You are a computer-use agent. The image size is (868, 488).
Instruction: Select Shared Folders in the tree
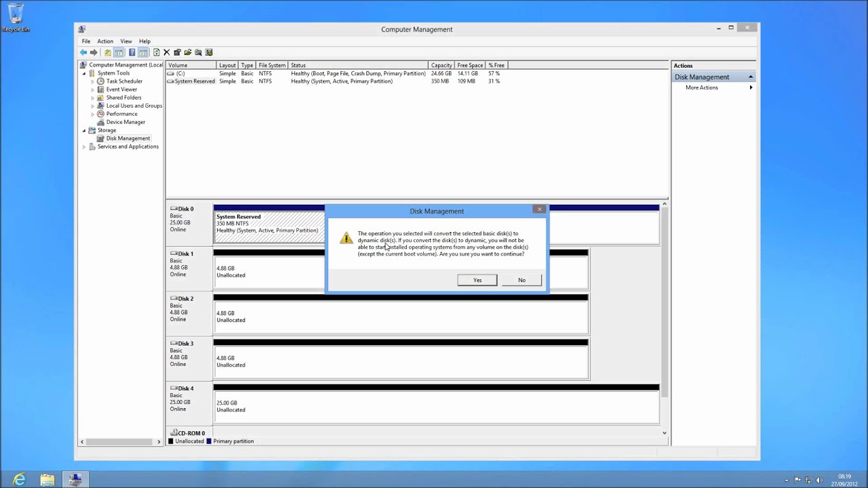(x=123, y=98)
